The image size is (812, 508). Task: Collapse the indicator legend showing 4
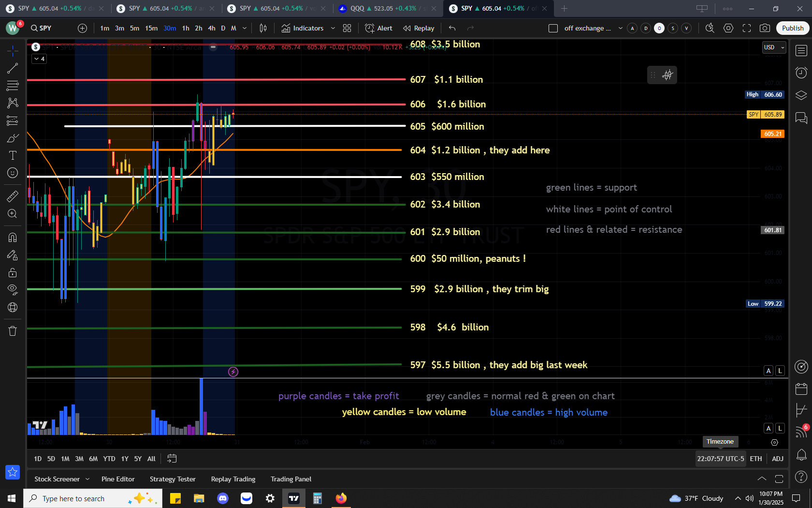point(39,59)
